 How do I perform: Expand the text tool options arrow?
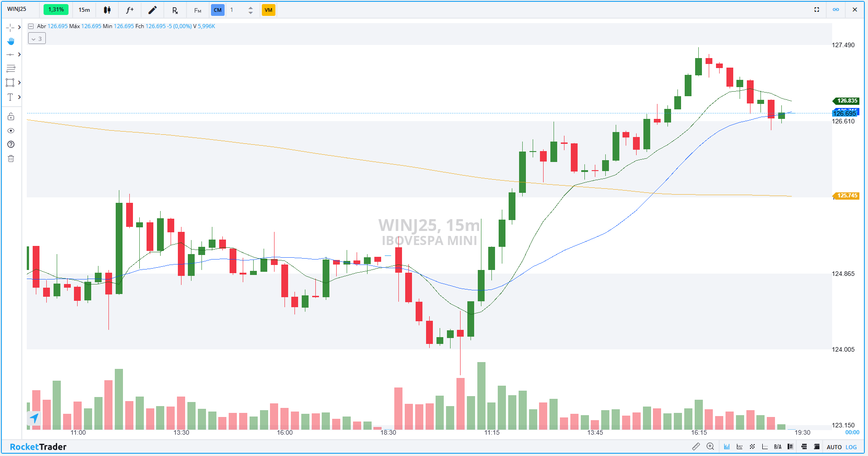(x=19, y=97)
